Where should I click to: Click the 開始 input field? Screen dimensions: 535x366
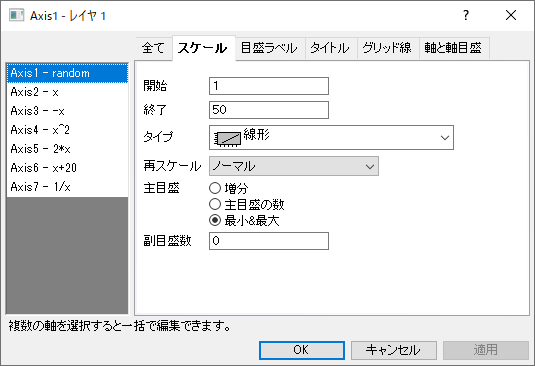(x=269, y=86)
